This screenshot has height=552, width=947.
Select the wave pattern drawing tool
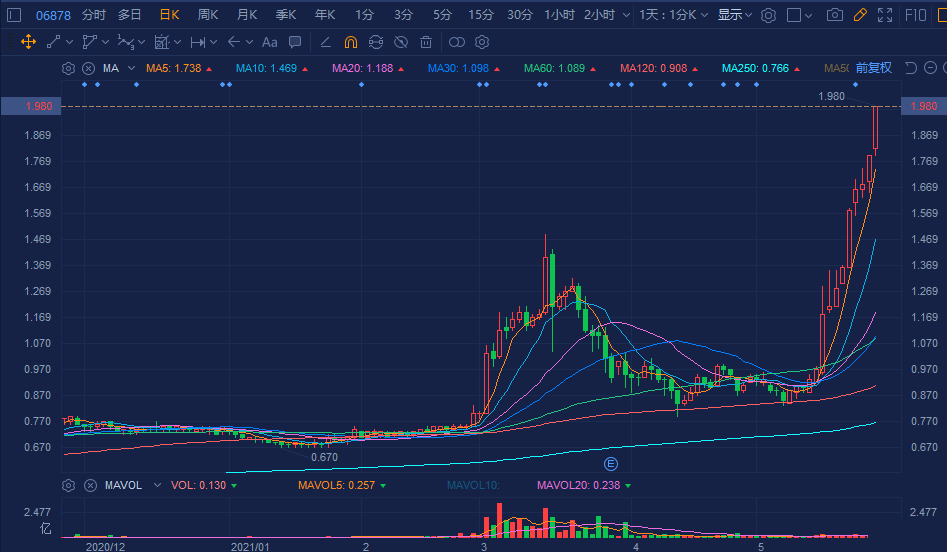click(126, 42)
